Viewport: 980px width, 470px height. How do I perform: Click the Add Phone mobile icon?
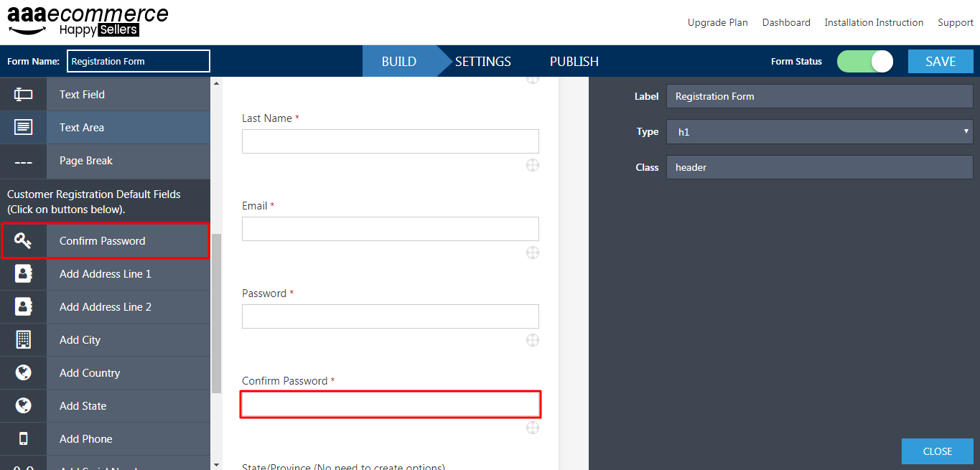click(23, 439)
